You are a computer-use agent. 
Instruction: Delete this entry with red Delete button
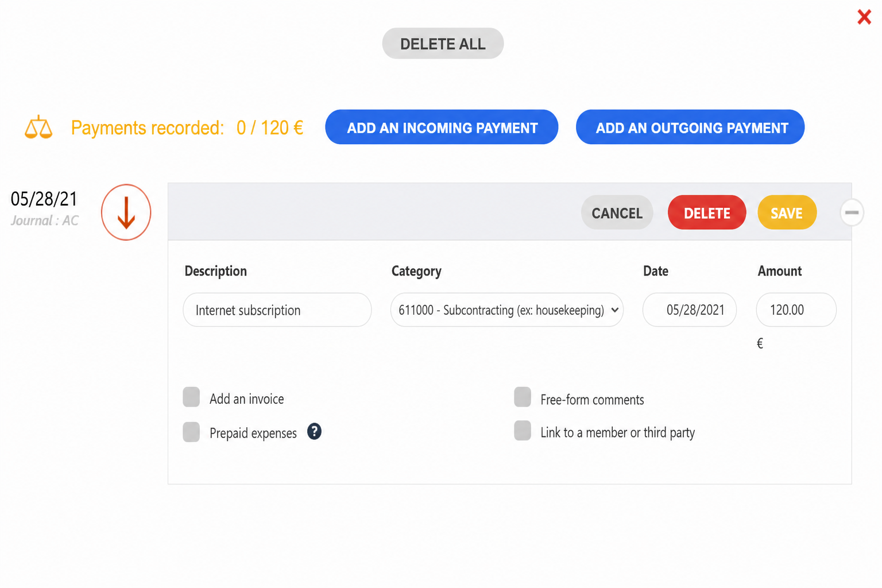click(x=707, y=213)
